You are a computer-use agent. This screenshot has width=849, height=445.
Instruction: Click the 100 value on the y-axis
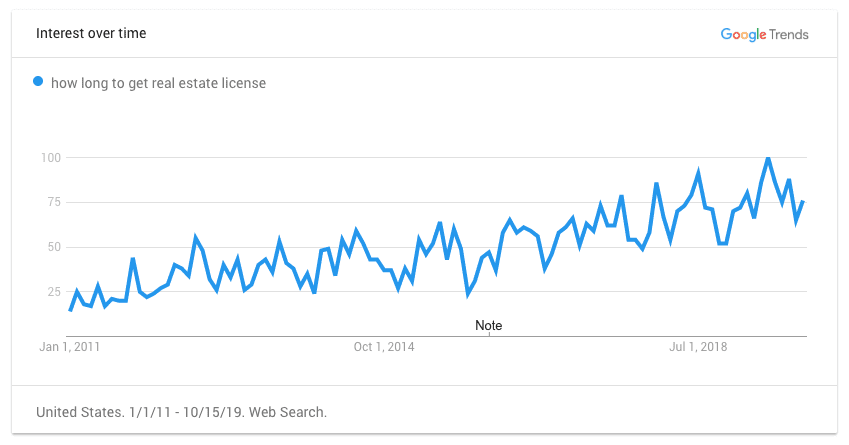[51, 158]
